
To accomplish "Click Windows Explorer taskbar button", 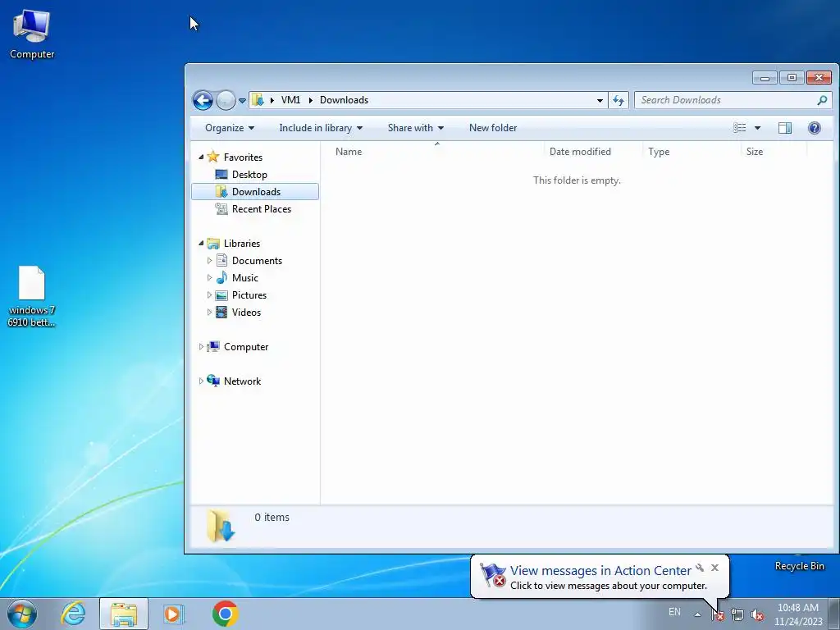I will [124, 614].
